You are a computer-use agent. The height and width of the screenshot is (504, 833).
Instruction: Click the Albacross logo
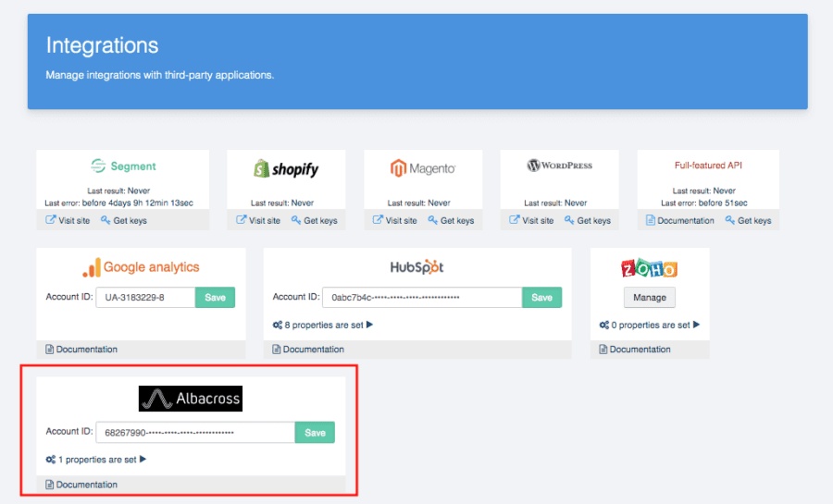[x=191, y=399]
